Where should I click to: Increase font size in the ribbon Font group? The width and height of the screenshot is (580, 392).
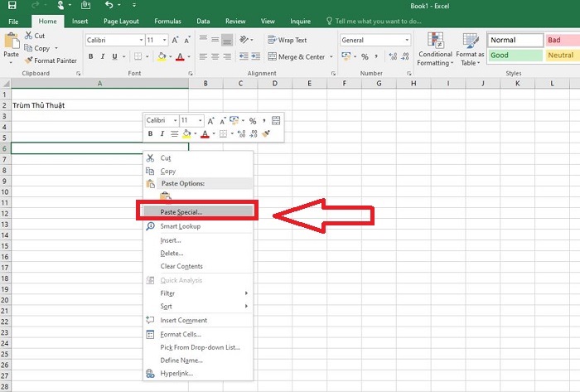click(176, 40)
